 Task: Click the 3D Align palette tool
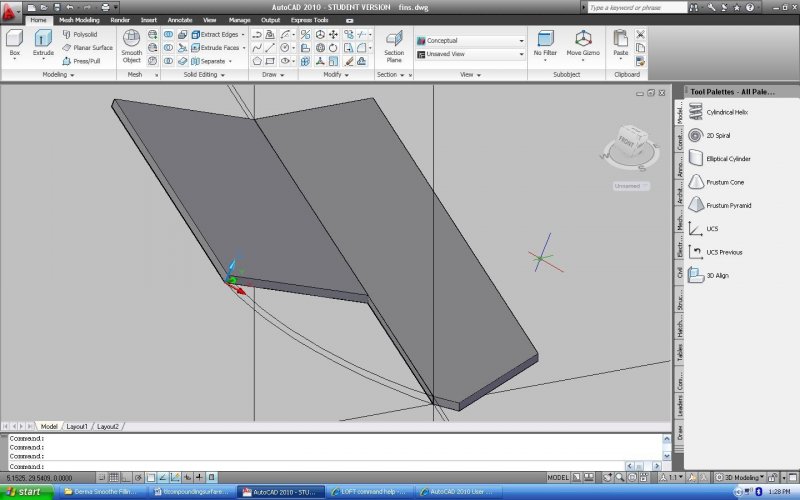[x=720, y=275]
